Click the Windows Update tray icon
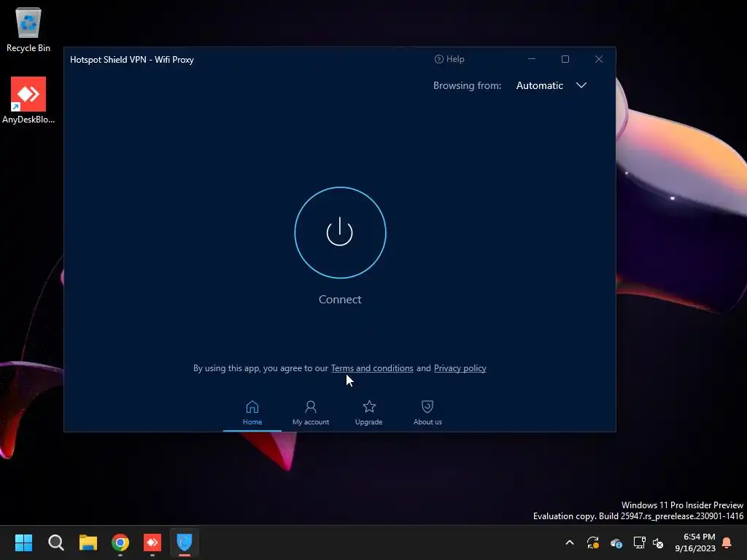Image resolution: width=747 pixels, height=560 pixels. pyautogui.click(x=592, y=542)
